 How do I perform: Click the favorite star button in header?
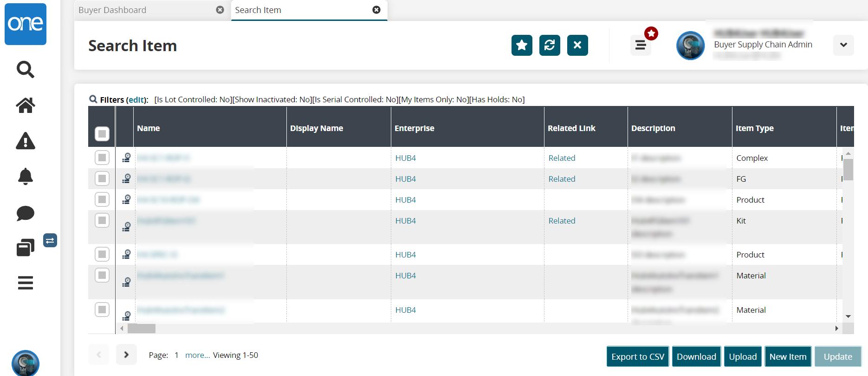pyautogui.click(x=522, y=45)
